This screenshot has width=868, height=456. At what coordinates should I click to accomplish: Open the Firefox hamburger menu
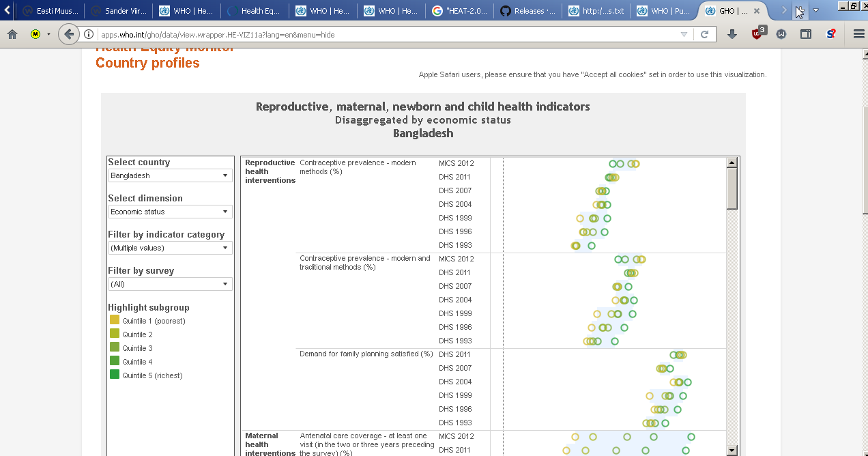858,34
